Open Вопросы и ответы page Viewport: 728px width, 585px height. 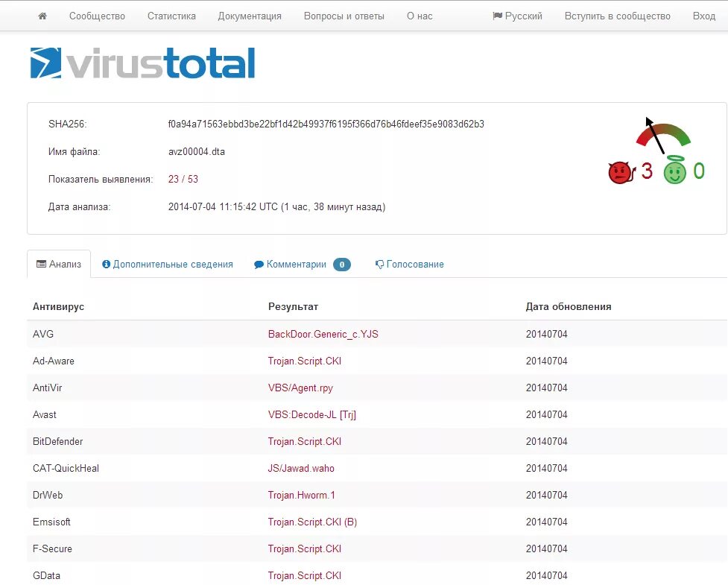pos(344,16)
